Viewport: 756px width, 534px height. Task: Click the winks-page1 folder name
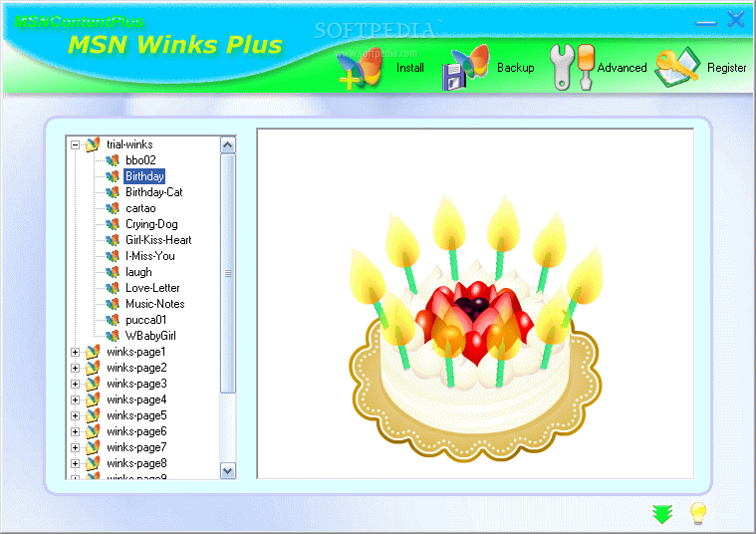(x=136, y=352)
